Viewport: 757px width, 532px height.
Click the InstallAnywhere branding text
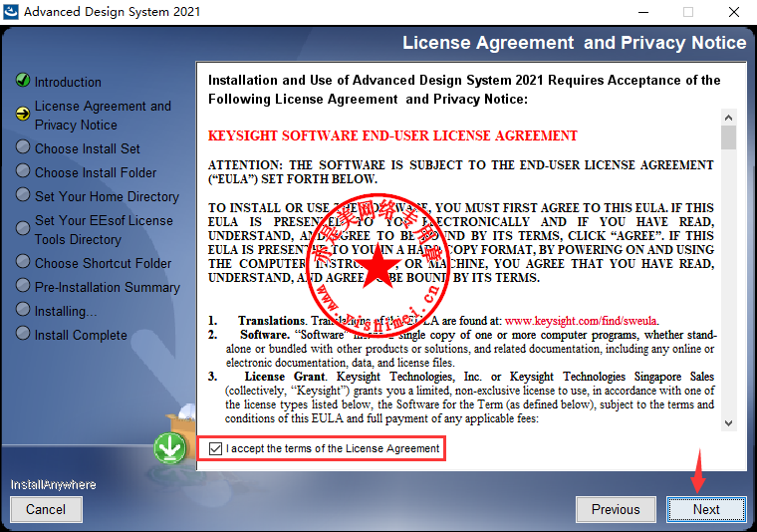click(53, 485)
